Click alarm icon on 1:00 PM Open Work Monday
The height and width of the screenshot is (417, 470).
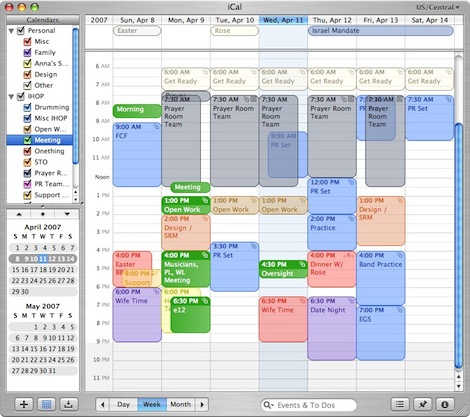[x=205, y=200]
